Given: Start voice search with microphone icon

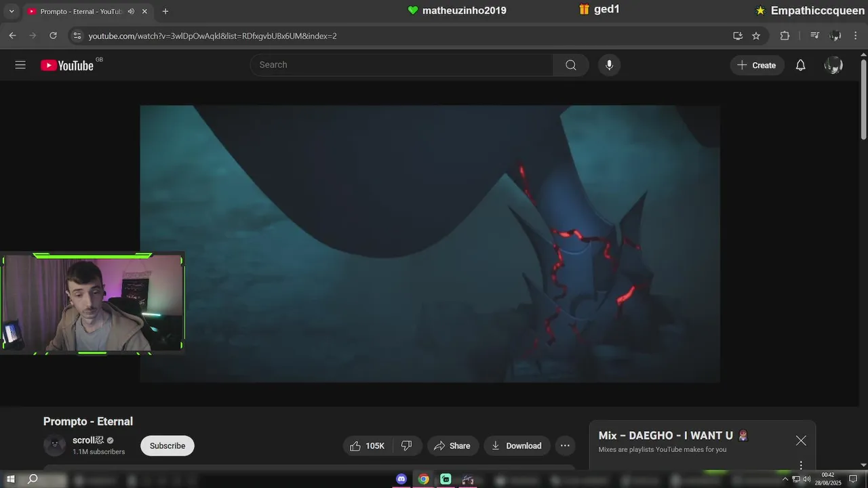Looking at the screenshot, I should [609, 65].
